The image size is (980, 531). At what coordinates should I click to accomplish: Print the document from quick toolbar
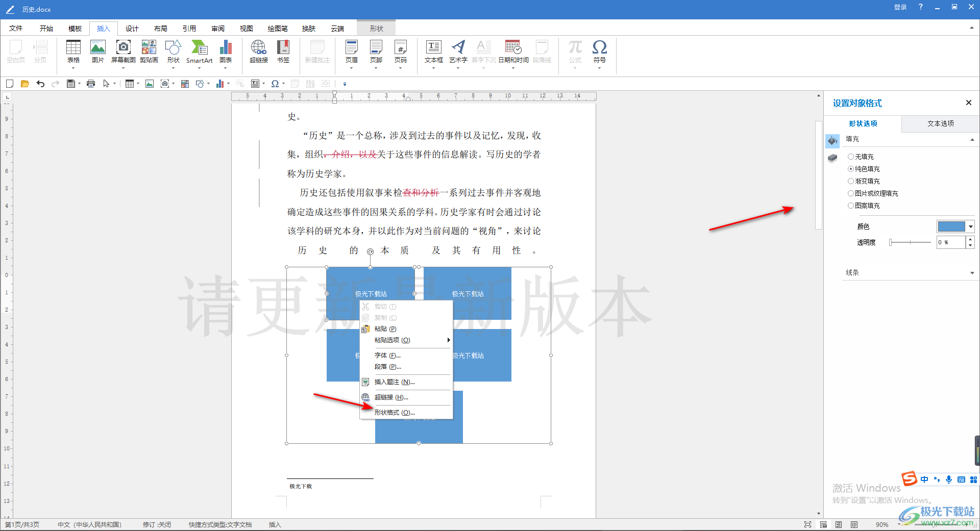click(91, 84)
